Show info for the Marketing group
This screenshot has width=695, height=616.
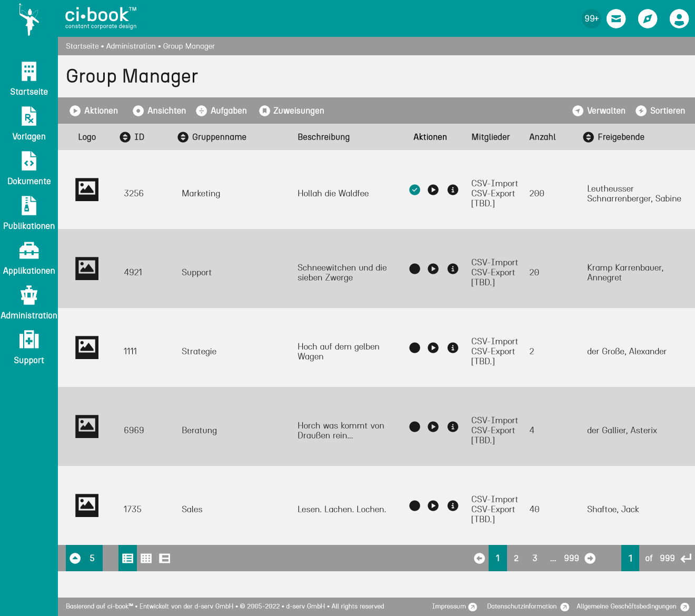point(453,190)
